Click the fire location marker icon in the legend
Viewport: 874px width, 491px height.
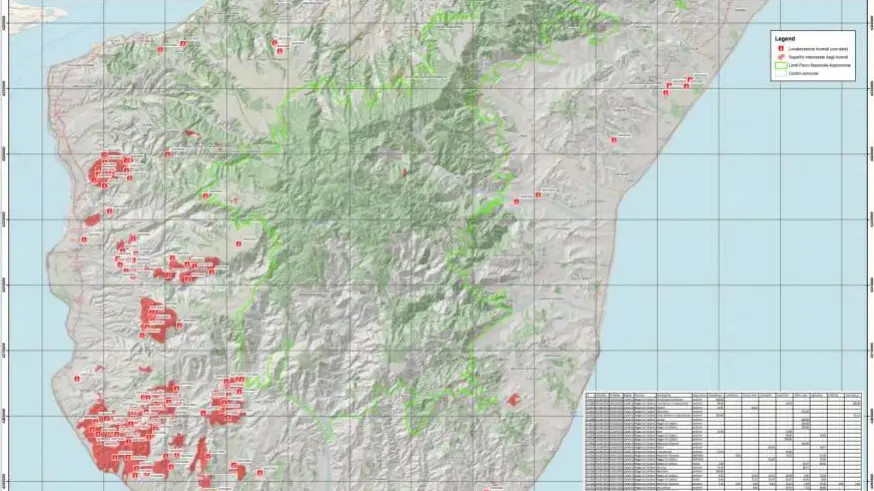[780, 49]
